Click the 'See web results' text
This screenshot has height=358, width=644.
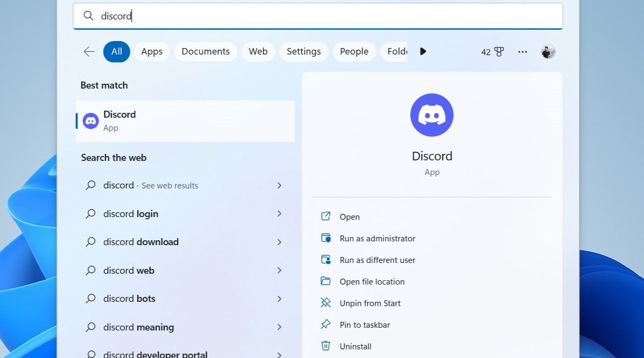(x=170, y=186)
